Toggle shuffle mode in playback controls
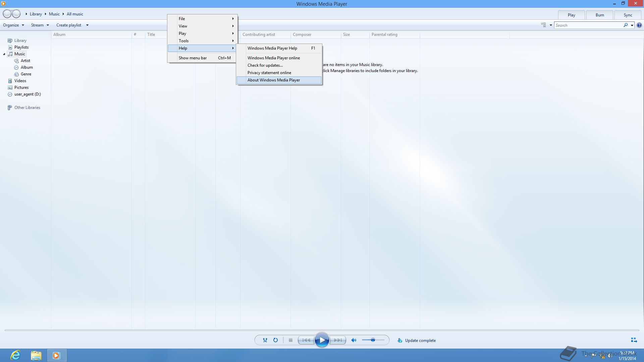Screen dimensions: 644x362 265,340
